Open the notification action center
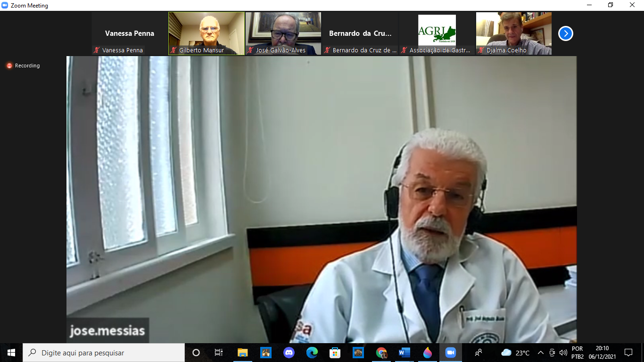Image resolution: width=644 pixels, height=362 pixels. (x=628, y=353)
